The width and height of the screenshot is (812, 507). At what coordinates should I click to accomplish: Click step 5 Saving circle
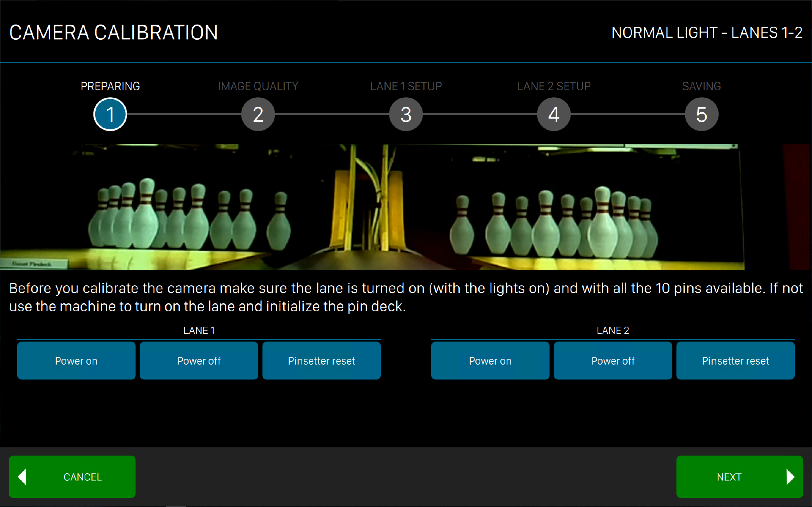[x=702, y=114]
